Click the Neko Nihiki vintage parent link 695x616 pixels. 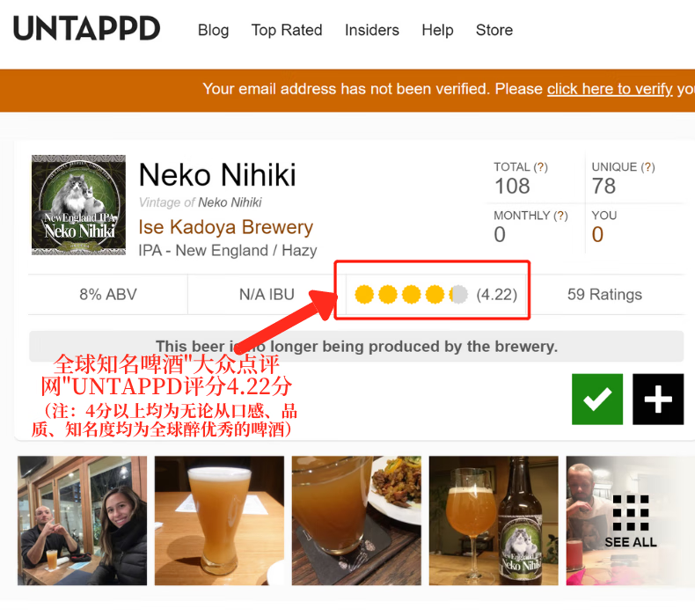[x=230, y=202]
